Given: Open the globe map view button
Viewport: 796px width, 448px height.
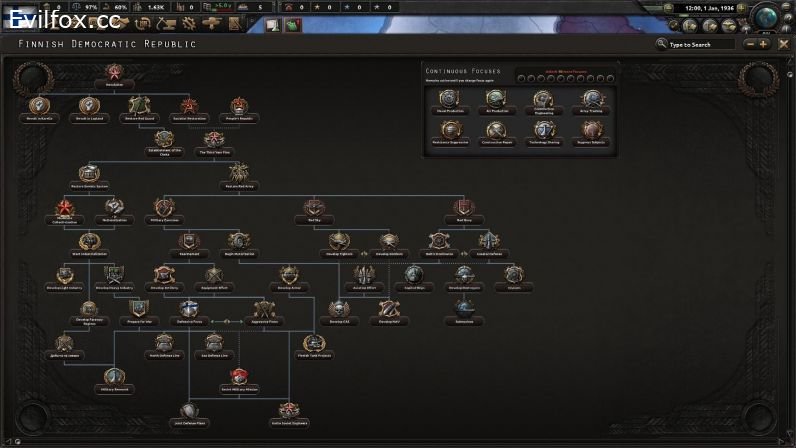Looking at the screenshot, I should [x=765, y=18].
